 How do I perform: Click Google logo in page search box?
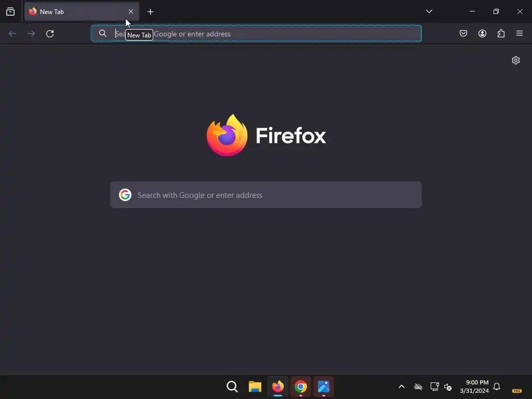[x=125, y=195]
